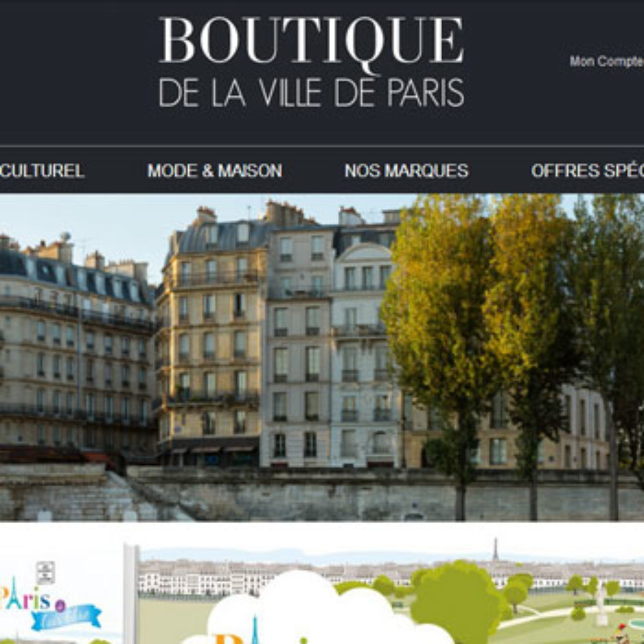Click the blue ribbon under the Paris logo
644x644 pixels.
65,617
